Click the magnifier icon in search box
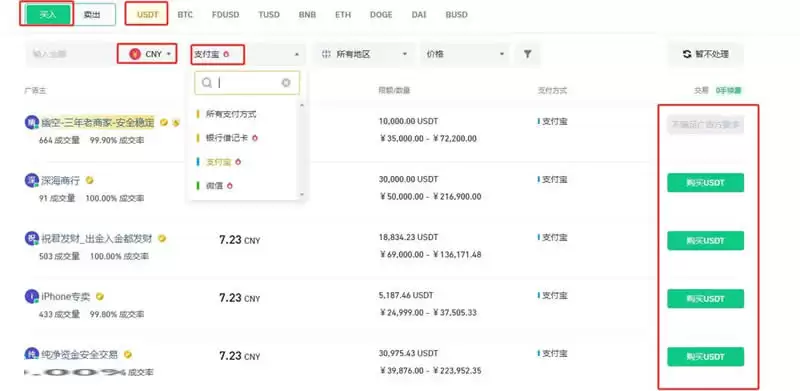This screenshot has width=800, height=391. coord(207,83)
